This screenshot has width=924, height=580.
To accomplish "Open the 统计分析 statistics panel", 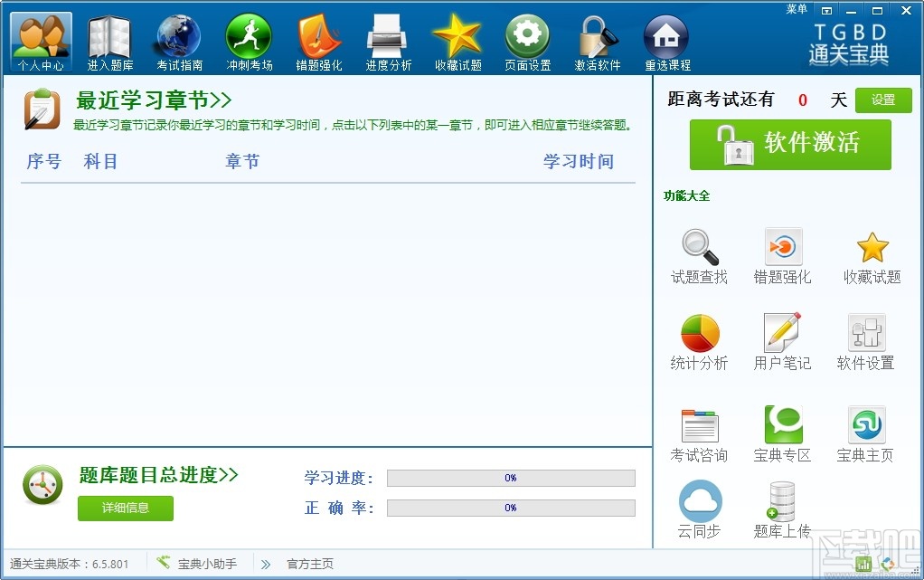I will [x=699, y=342].
